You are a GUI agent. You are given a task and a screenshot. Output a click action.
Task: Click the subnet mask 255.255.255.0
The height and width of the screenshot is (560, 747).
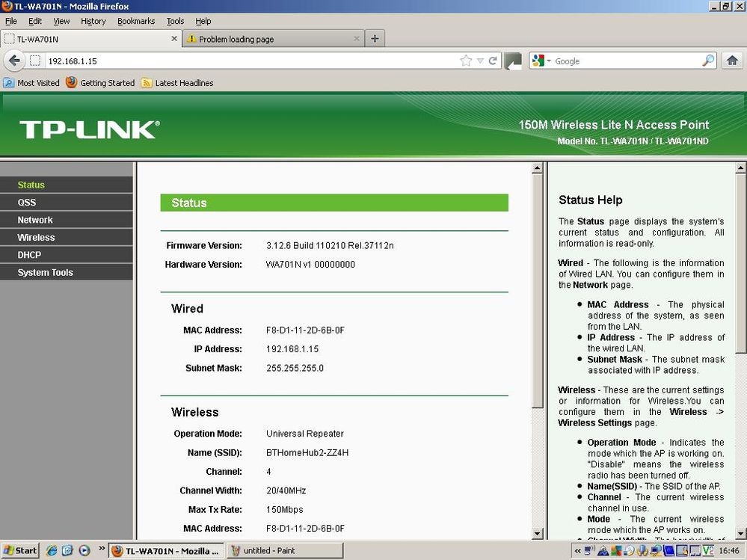tap(295, 368)
